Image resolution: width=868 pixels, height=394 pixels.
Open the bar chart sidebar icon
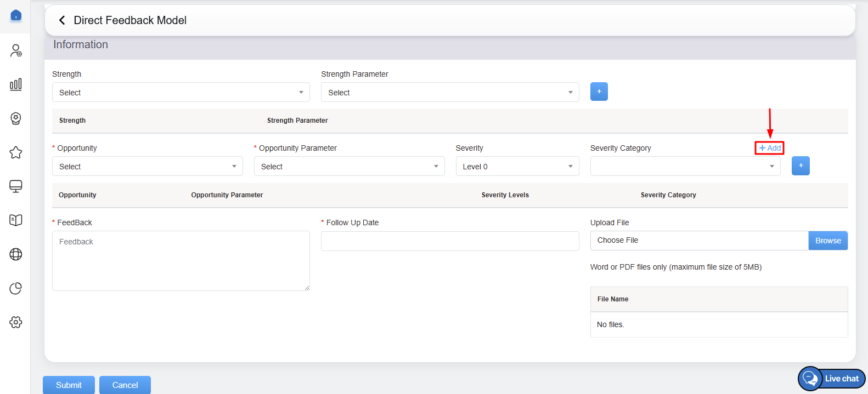pyautogui.click(x=16, y=84)
